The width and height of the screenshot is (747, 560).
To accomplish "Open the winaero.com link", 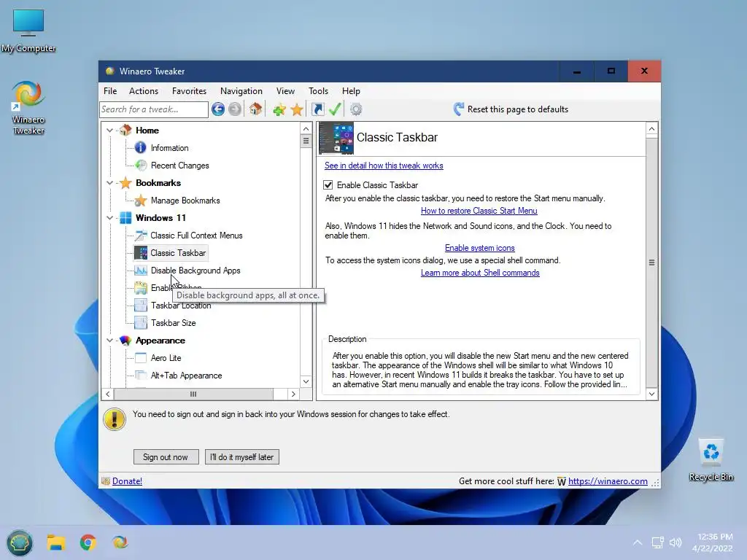I will coord(608,481).
